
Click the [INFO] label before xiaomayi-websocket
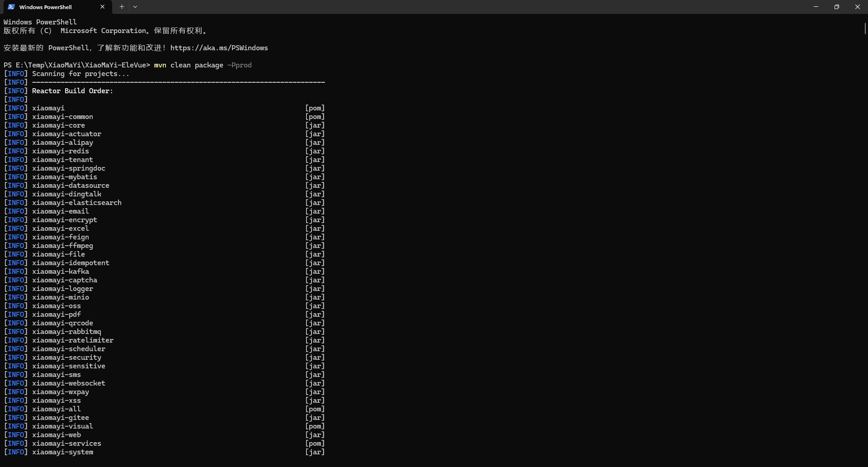point(16,383)
